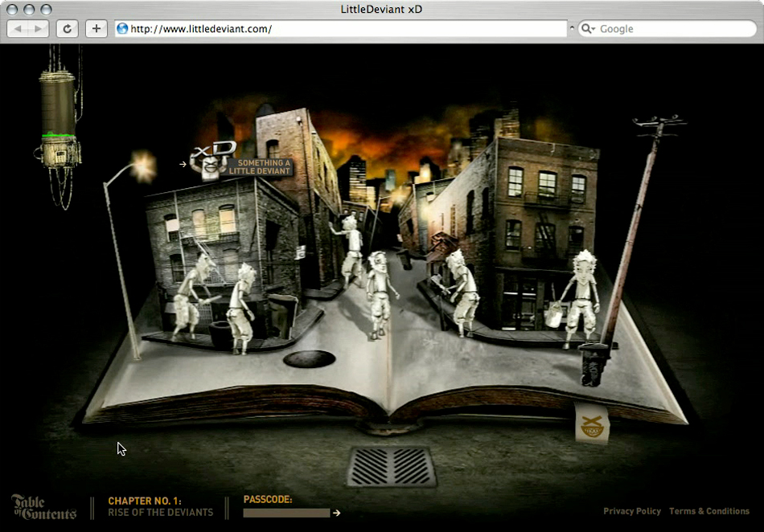Reload the page with the refresh button

click(68, 29)
